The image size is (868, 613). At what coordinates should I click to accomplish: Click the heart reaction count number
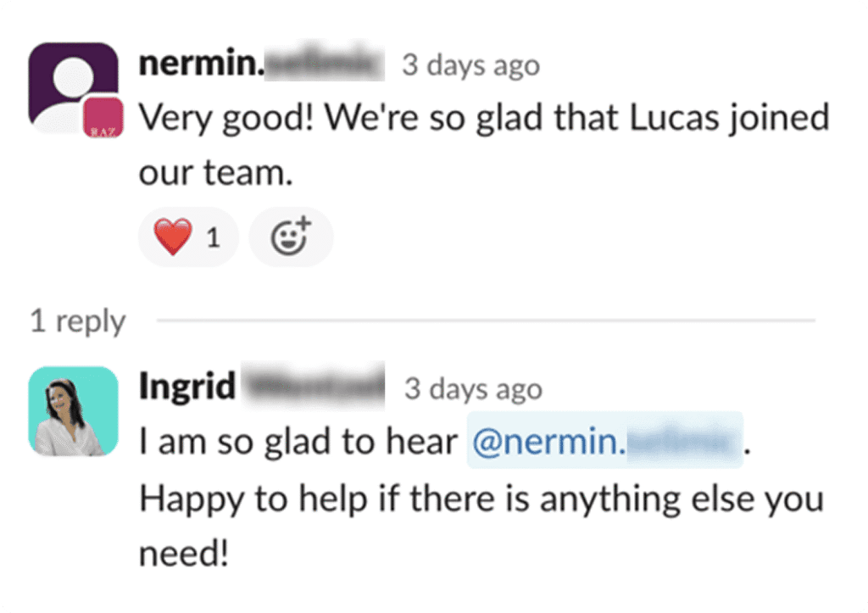[213, 238]
